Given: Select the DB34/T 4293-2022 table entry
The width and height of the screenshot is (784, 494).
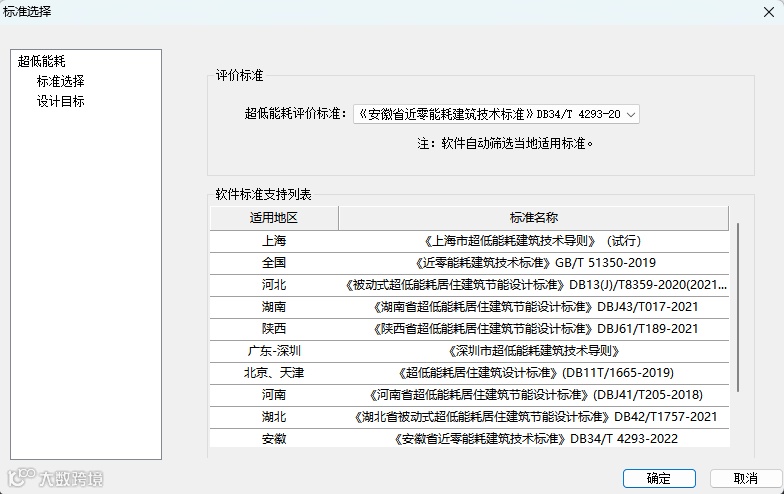Looking at the screenshot, I should (534, 438).
